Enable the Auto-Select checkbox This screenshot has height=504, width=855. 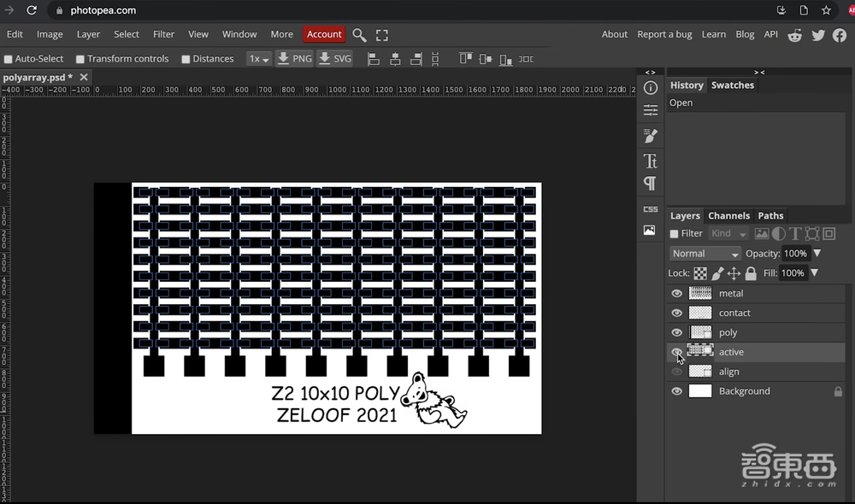[9, 59]
